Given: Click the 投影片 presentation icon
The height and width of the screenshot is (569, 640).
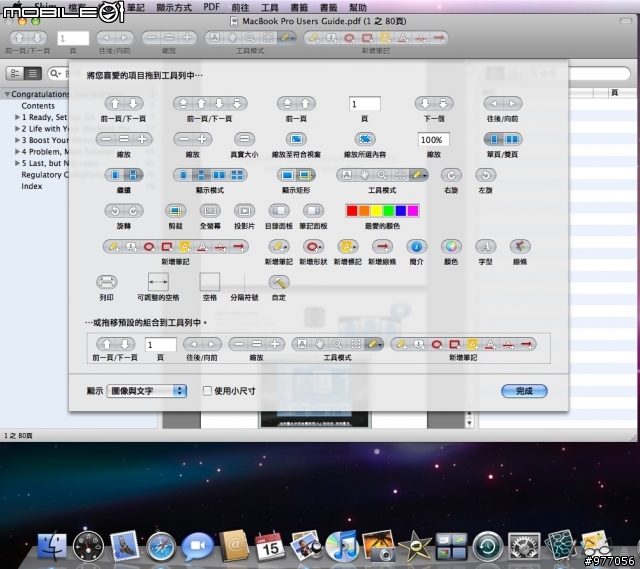Looking at the screenshot, I should point(244,211).
